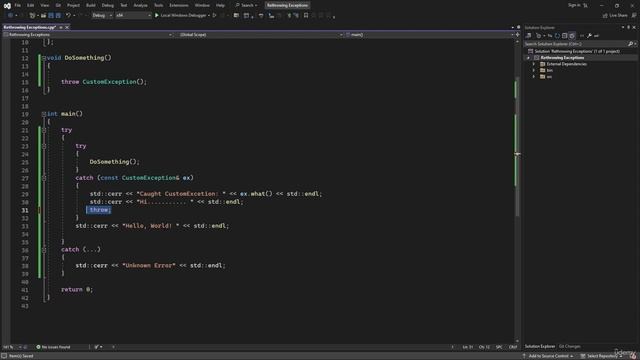Screen dimensions: 640x360
Task: Click the External Dependencies folder icon
Action: [542, 64]
